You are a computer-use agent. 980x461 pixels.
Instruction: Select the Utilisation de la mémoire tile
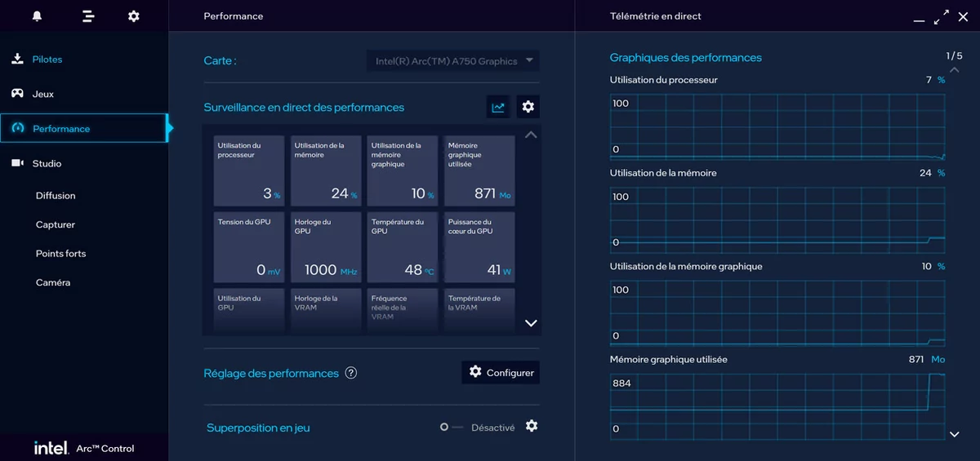[326, 171]
